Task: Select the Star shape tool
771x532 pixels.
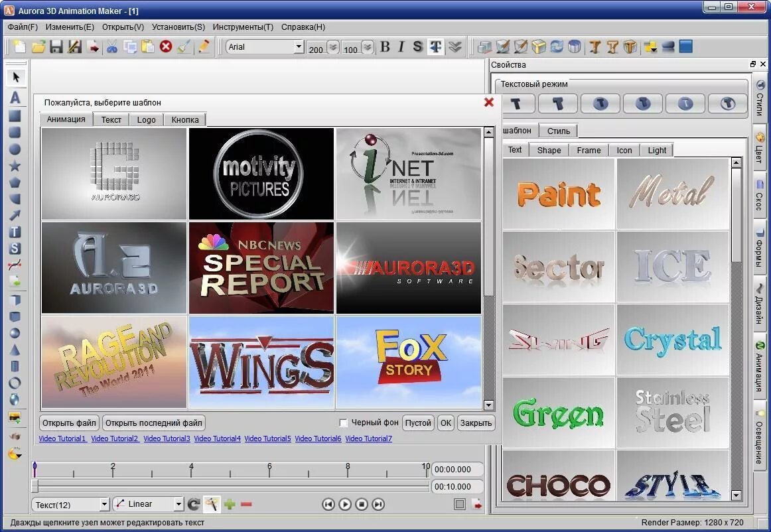Action: 15,166
